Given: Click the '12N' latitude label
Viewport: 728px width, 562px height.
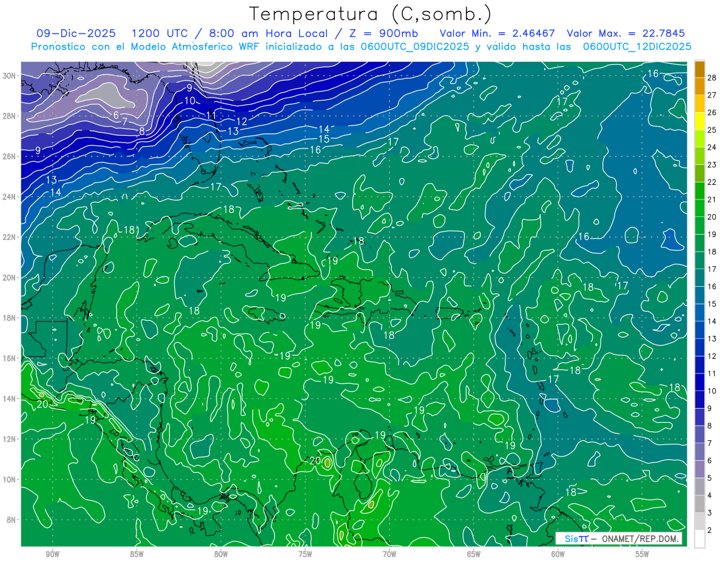Looking at the screenshot, I should coord(10,439).
